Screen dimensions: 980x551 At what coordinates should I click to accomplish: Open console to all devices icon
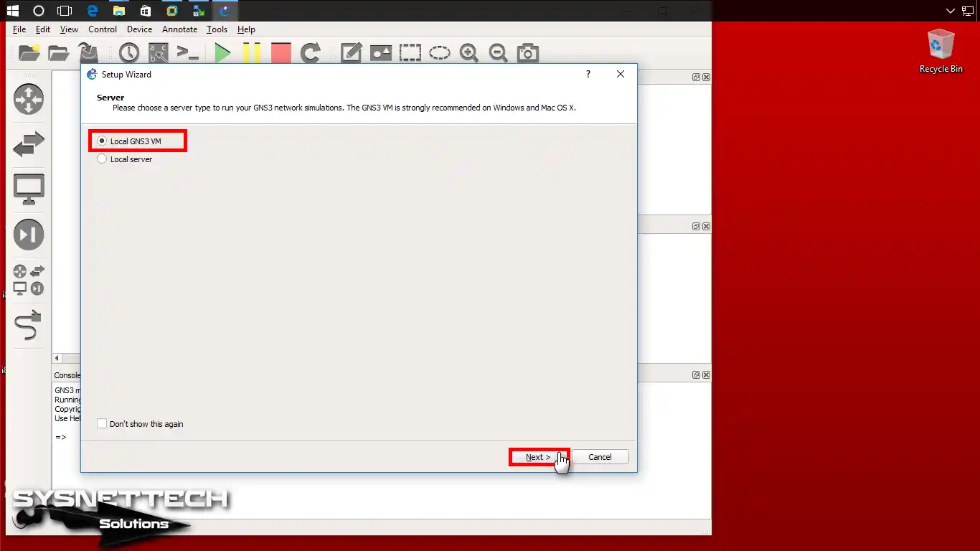[x=187, y=53]
